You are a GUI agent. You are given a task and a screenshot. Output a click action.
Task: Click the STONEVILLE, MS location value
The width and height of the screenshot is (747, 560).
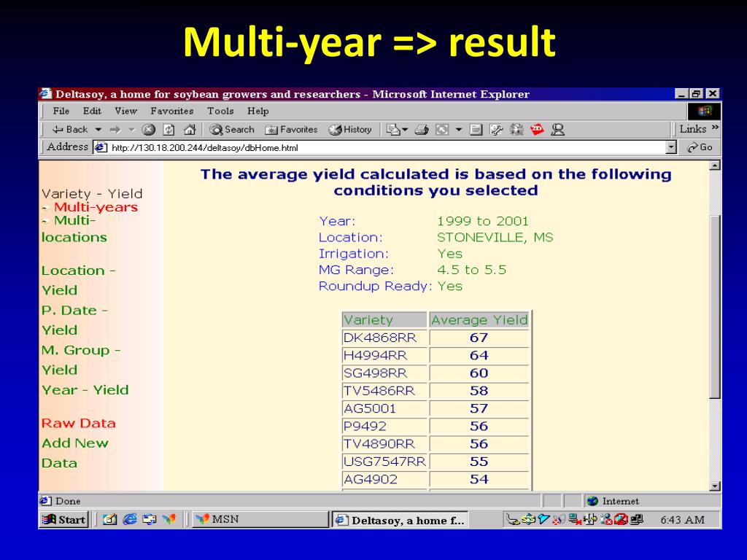pyautogui.click(x=495, y=237)
